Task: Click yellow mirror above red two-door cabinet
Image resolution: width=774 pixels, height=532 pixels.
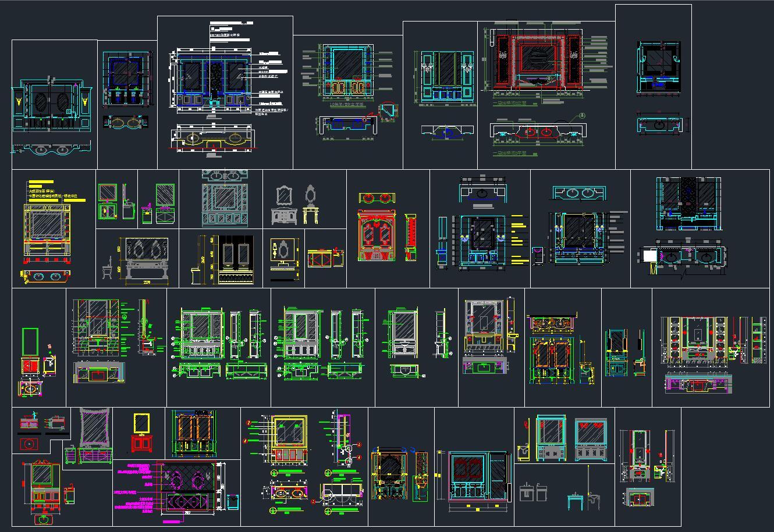Action: pyautogui.click(x=141, y=433)
